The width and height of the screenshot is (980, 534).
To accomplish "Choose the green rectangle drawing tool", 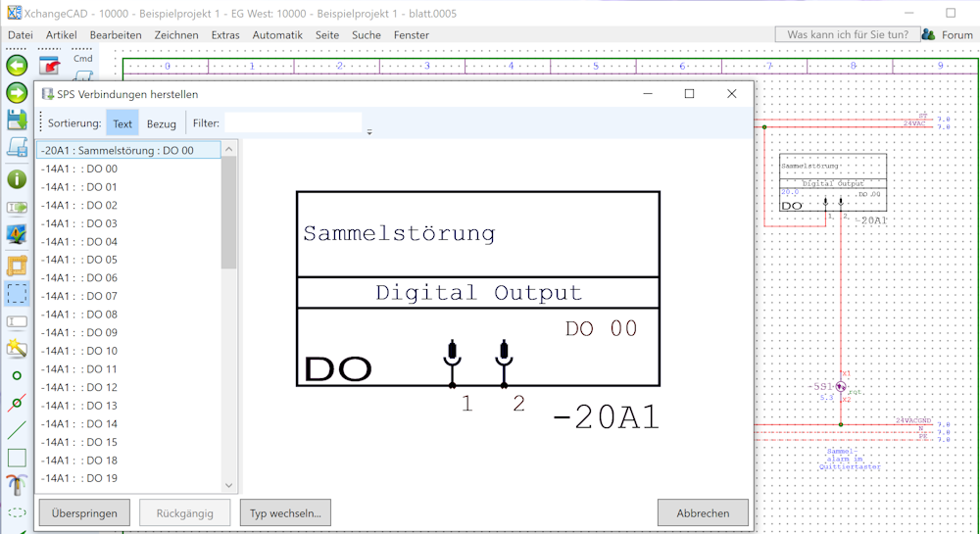I will [17, 458].
